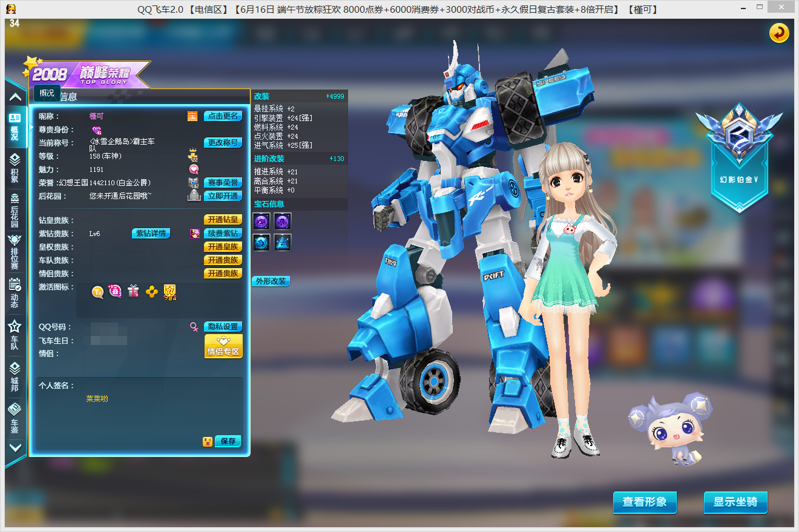The width and height of the screenshot is (799, 532).
Task: Expand sidebar with the down chevron
Action: pos(15,448)
